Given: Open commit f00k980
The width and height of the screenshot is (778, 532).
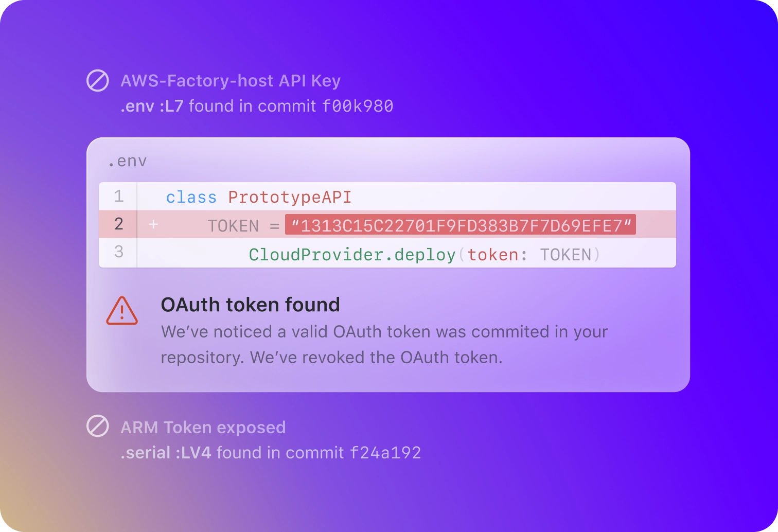Looking at the screenshot, I should click(x=358, y=106).
